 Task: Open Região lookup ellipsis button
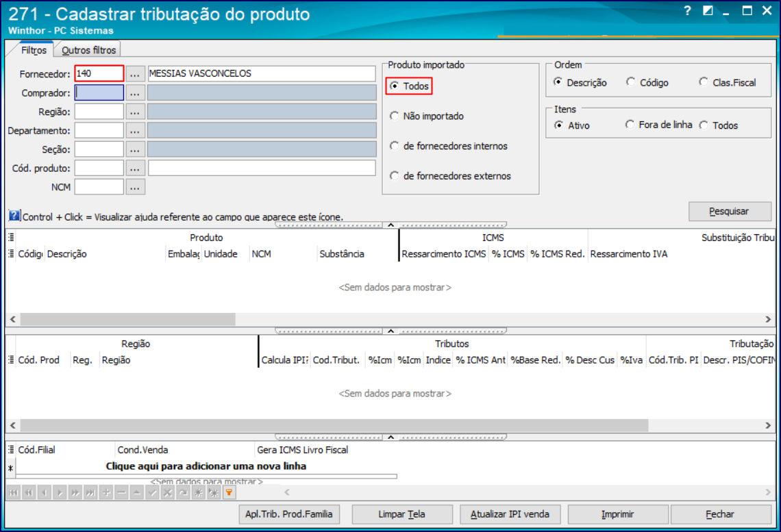pyautogui.click(x=135, y=112)
